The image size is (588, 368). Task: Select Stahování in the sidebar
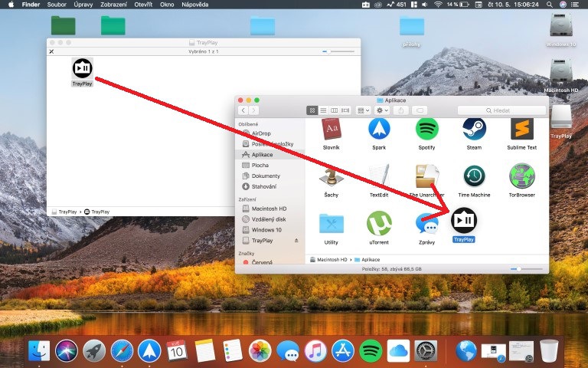pyautogui.click(x=264, y=186)
